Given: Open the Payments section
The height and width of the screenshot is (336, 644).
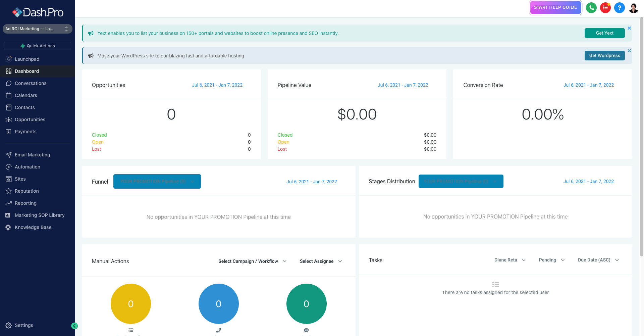Looking at the screenshot, I should [25, 132].
